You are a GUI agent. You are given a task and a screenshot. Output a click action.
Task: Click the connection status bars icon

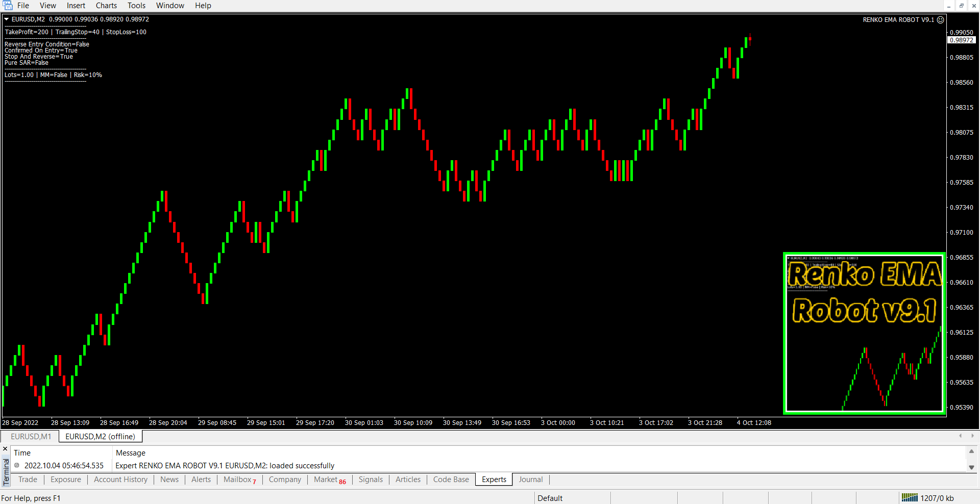point(909,498)
